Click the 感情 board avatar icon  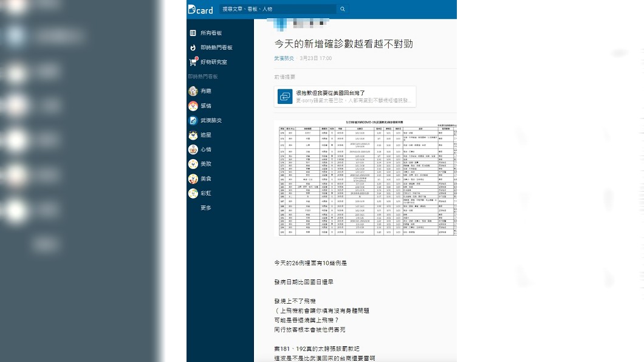(x=193, y=106)
